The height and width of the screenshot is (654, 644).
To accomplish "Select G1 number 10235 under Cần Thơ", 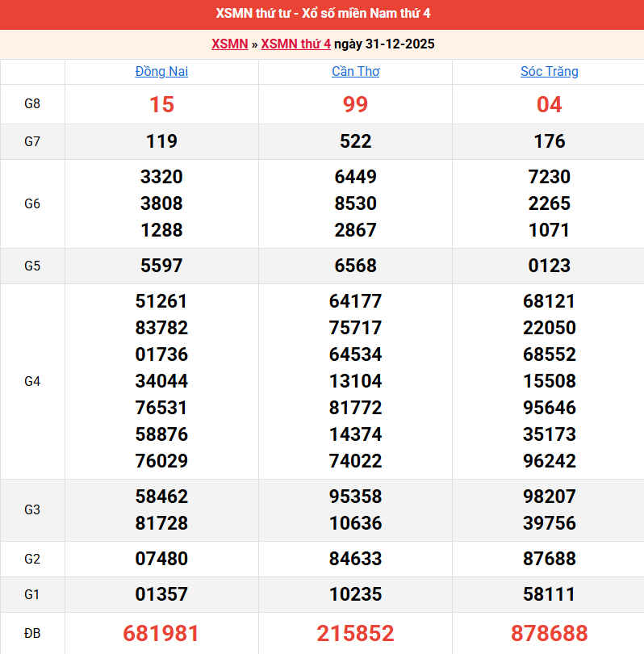I will (x=355, y=595).
